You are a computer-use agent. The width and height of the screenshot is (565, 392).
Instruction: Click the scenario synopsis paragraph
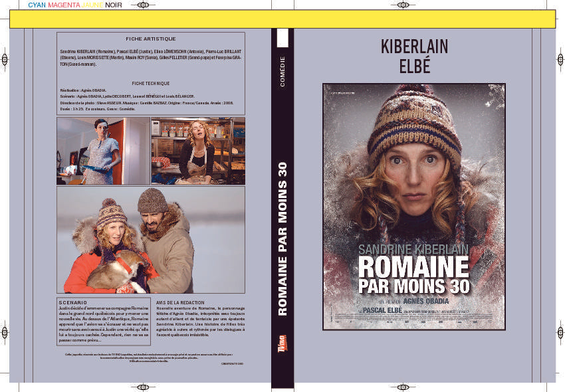[104, 324]
